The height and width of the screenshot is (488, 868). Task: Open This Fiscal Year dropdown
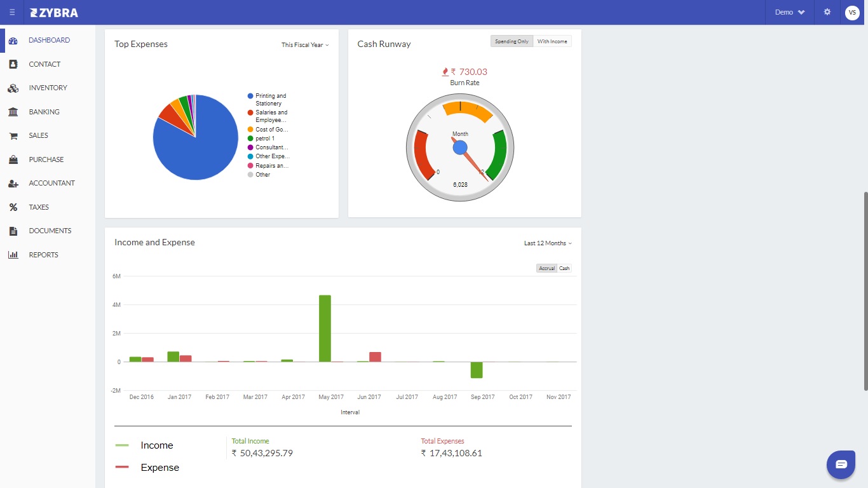(305, 45)
